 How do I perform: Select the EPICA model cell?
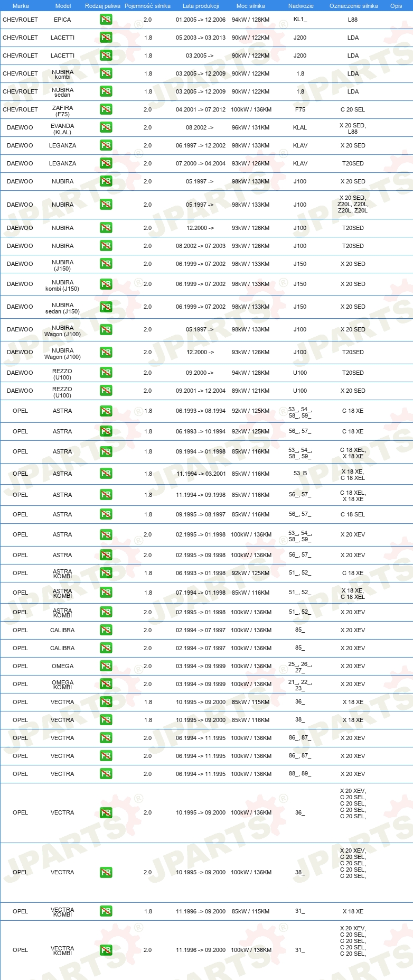point(62,20)
